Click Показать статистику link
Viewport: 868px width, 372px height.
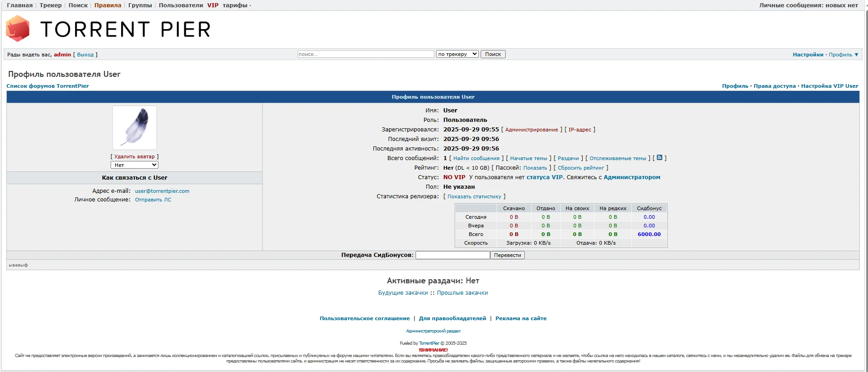pyautogui.click(x=474, y=196)
